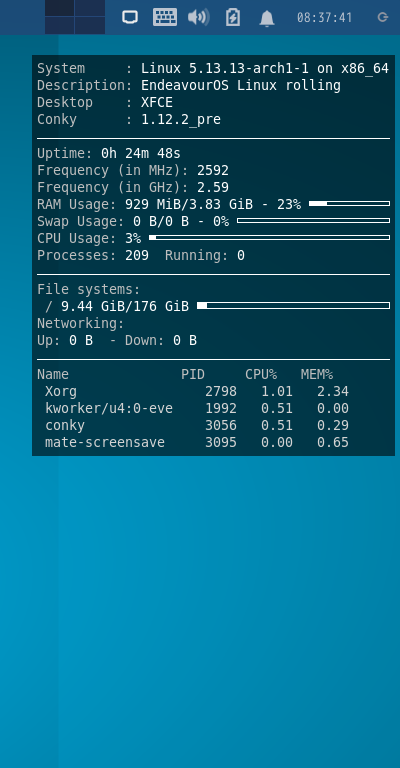The width and height of the screenshot is (400, 768).
Task: Click the 'File systems:' heading
Action: [89, 289]
